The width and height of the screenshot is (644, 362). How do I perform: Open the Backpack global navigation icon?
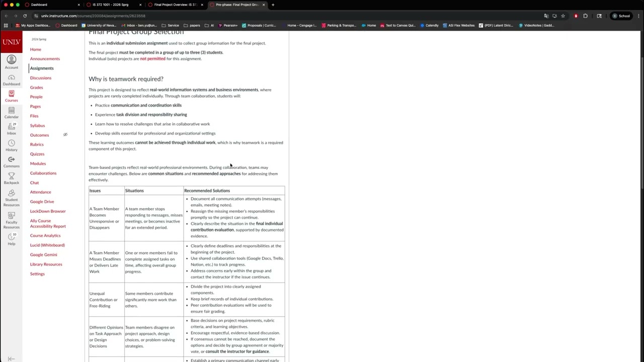(11, 179)
